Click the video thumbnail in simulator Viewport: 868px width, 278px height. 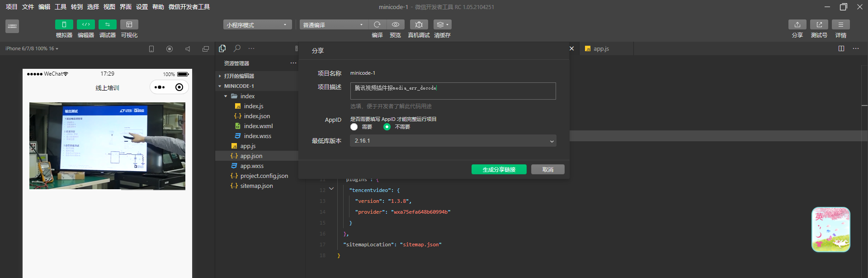pos(107,146)
